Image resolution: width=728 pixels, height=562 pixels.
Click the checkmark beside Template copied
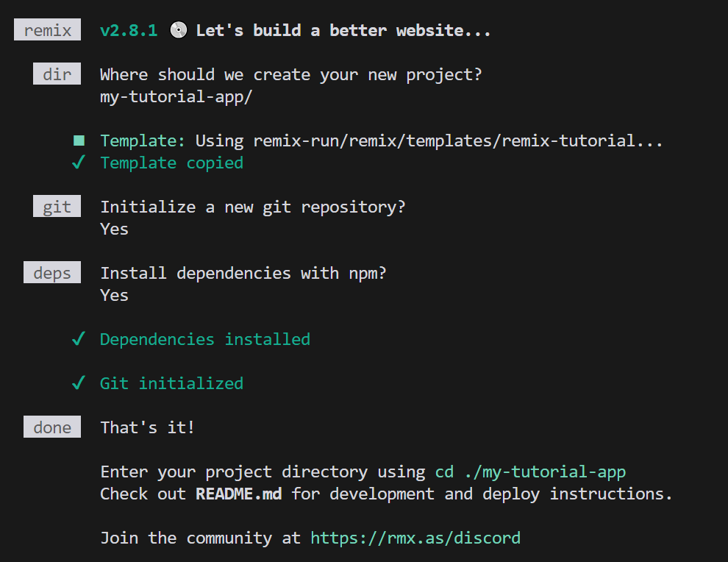[79, 162]
